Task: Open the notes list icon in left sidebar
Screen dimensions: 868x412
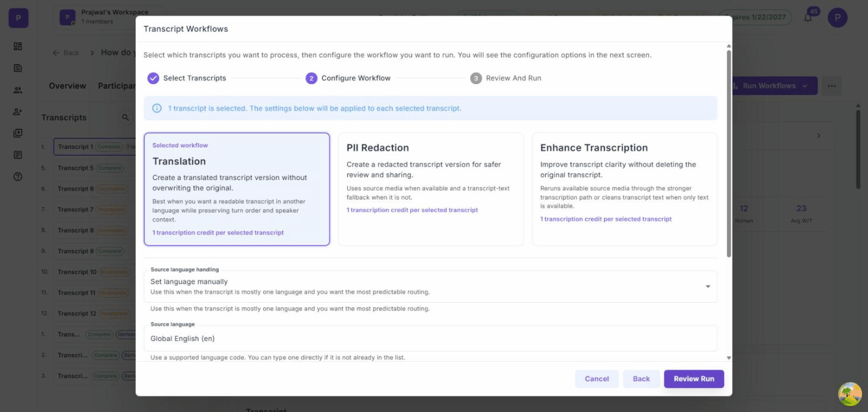Action: (18, 155)
